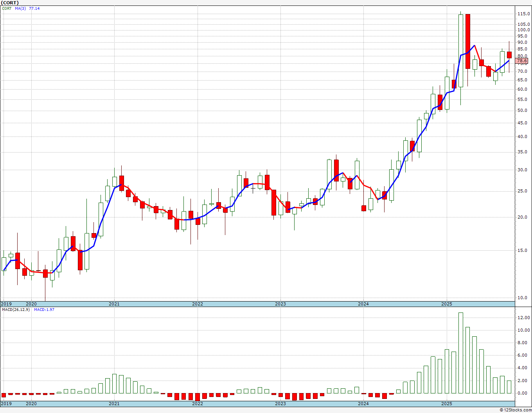
Task: Click the 2020 year marker on price axis
Action: tap(31, 304)
